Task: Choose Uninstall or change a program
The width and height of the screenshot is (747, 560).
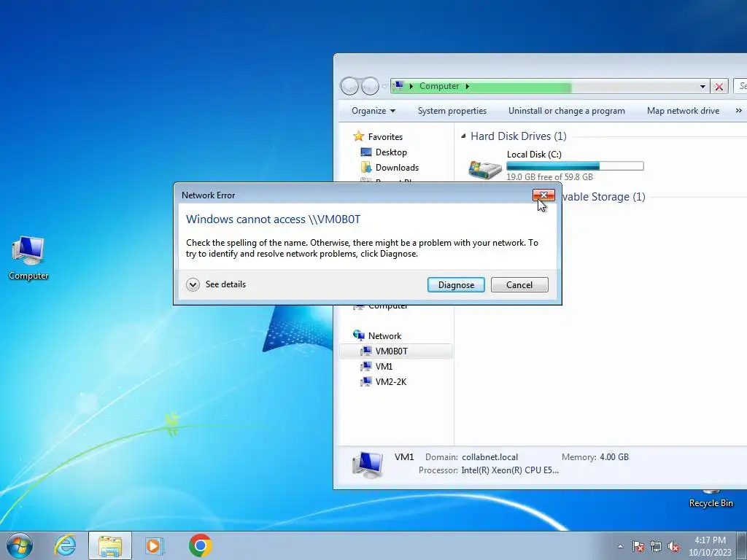Action: click(566, 111)
